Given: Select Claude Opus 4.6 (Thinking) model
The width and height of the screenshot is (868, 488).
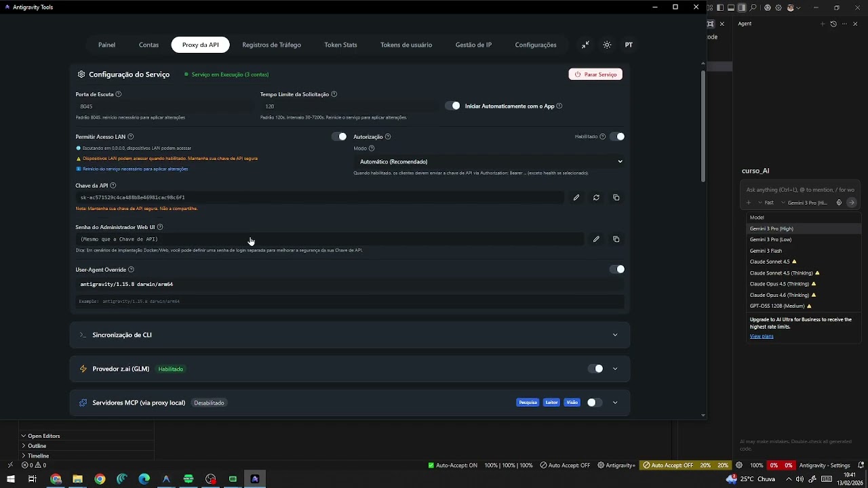Looking at the screenshot, I should (x=804, y=295).
